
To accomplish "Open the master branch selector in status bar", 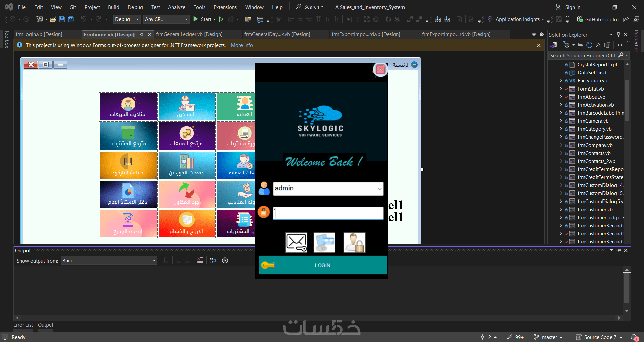I will tap(548, 337).
